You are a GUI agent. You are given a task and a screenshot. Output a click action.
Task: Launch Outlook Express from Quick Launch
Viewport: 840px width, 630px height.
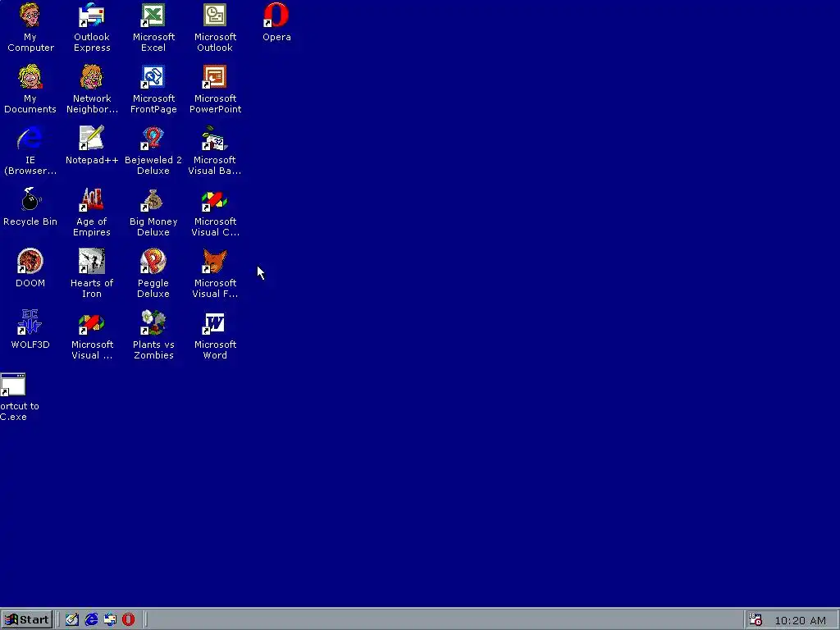[110, 620]
